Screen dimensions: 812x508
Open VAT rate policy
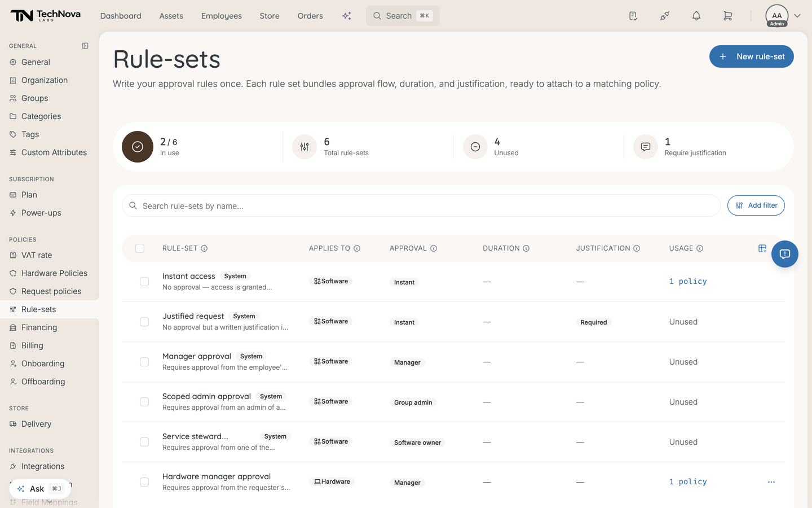pos(50,255)
